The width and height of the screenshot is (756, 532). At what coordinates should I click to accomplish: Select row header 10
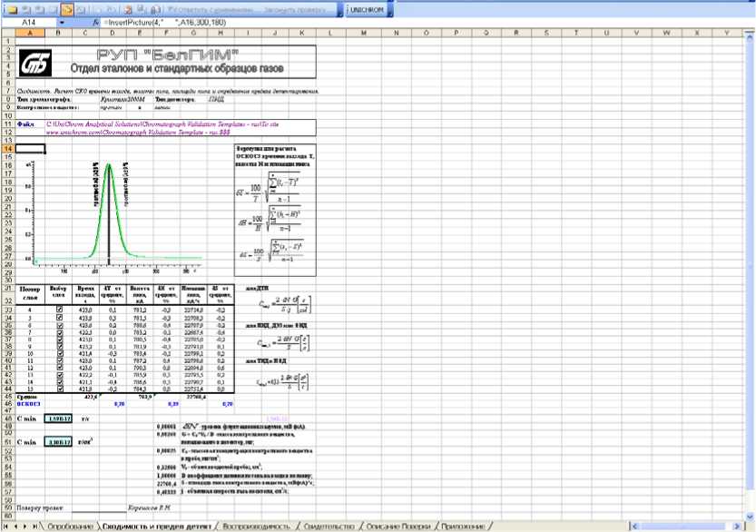[x=8, y=116]
